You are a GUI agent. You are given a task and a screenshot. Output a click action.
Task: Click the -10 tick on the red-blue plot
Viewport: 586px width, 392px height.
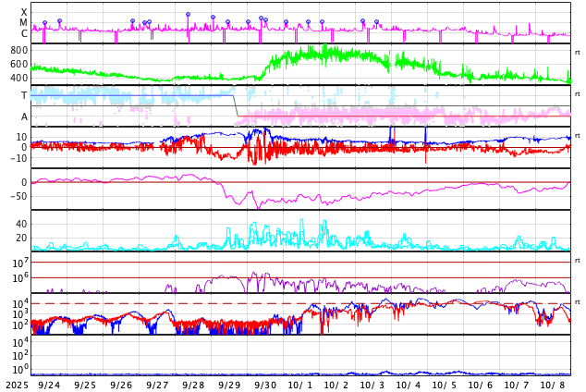pyautogui.click(x=18, y=158)
